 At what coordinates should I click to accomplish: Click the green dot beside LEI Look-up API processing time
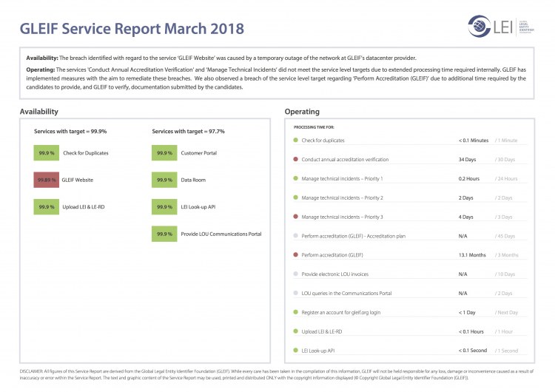tap(295, 350)
